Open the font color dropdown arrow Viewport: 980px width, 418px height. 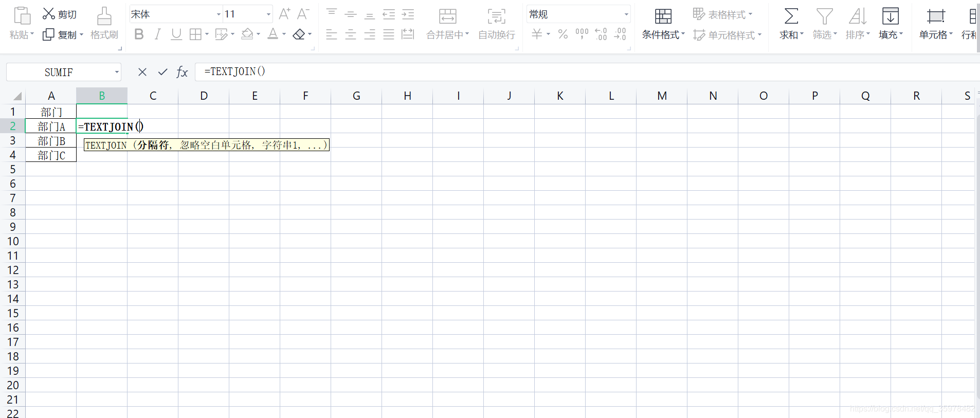coord(284,34)
